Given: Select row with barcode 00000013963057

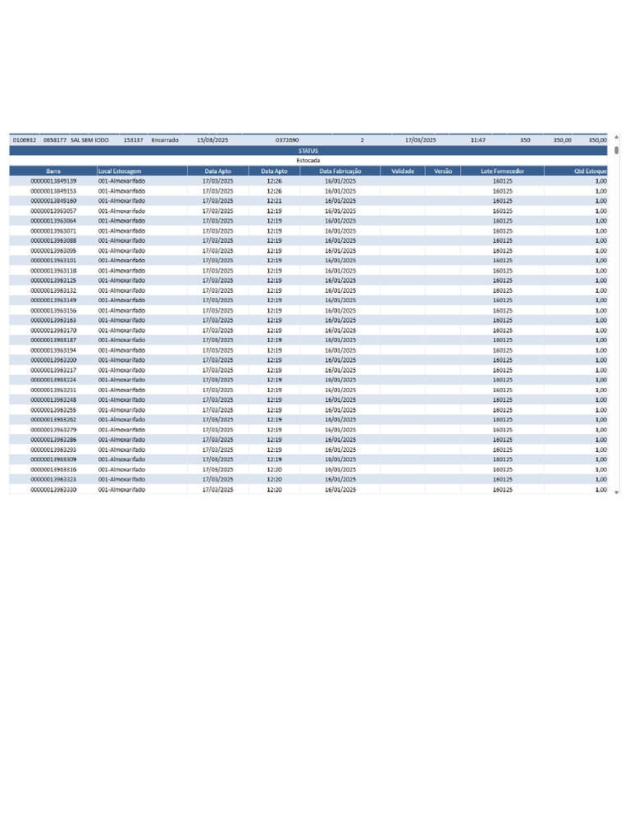Looking at the screenshot, I should 308,211.
